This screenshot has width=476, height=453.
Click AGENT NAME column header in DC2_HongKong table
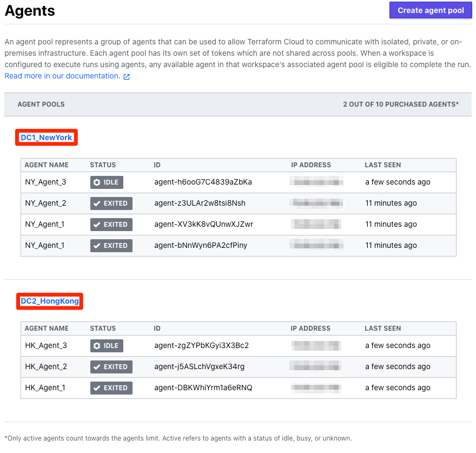click(47, 329)
